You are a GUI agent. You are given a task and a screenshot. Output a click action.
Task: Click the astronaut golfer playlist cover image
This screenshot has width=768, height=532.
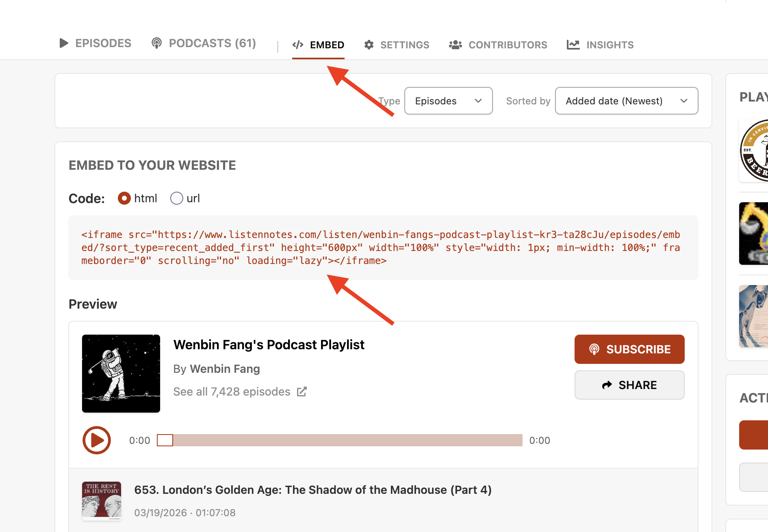point(121,374)
